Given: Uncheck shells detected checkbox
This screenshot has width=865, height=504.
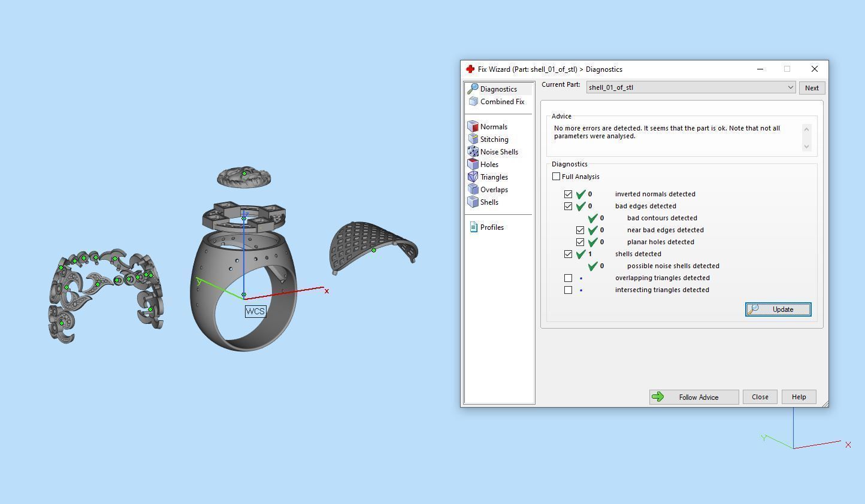Looking at the screenshot, I should [568, 254].
